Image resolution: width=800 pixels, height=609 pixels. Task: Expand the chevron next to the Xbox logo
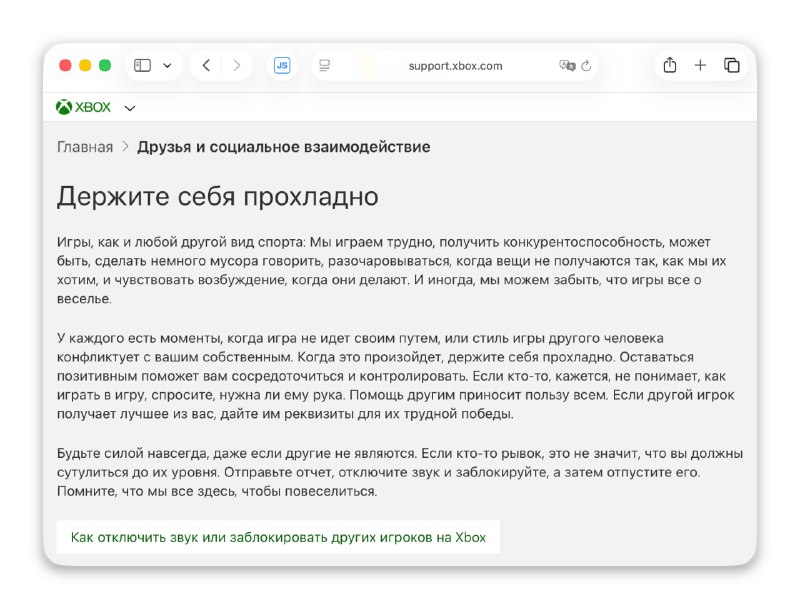pos(130,108)
